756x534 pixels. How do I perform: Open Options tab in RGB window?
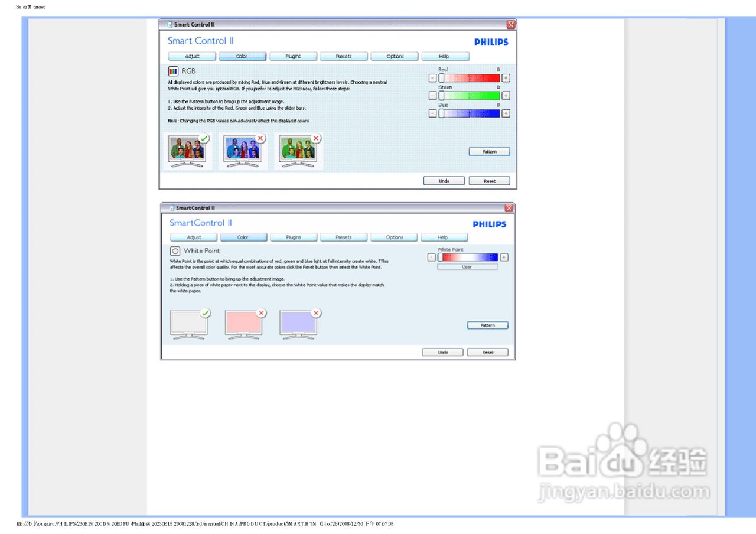tap(395, 56)
